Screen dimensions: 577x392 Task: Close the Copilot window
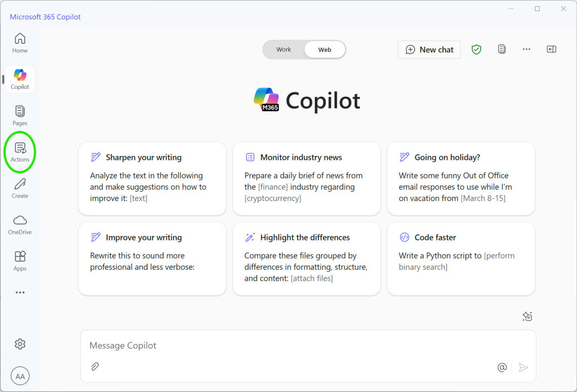563,9
